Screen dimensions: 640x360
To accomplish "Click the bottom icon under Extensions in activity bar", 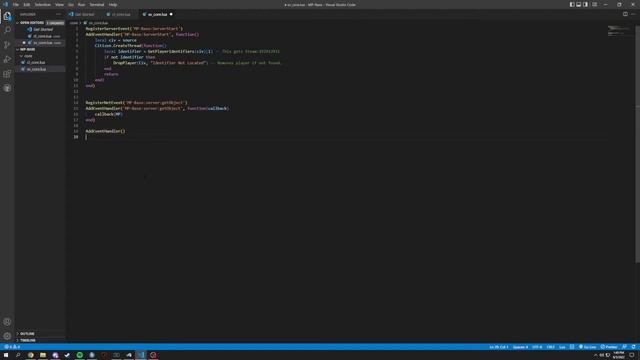I will pyautogui.click(x=7, y=88).
